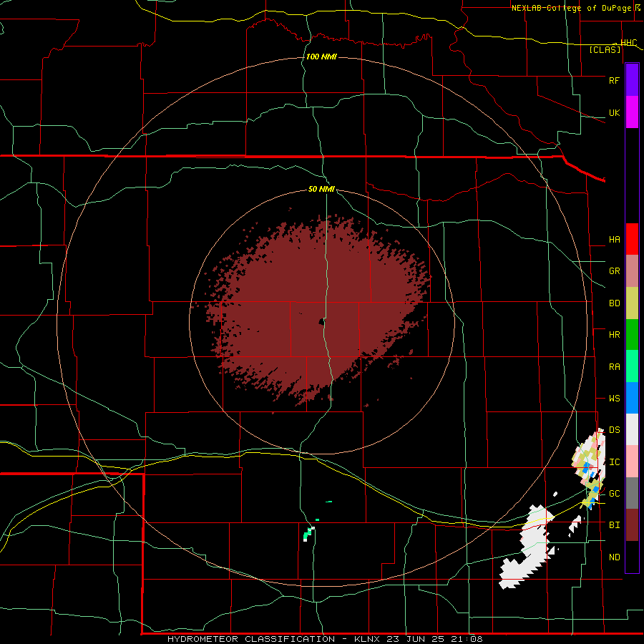
Task: Click the [CLAS] units label
Action: tap(605, 50)
